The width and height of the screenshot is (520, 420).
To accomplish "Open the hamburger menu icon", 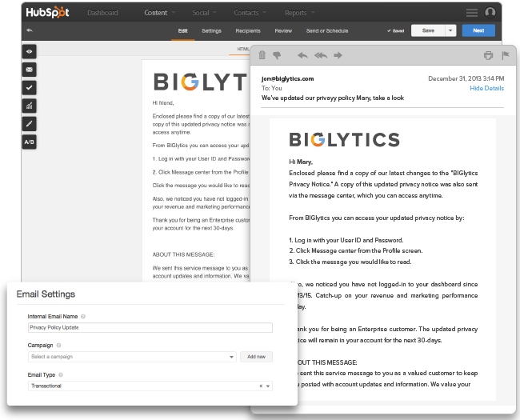I will point(471,13).
